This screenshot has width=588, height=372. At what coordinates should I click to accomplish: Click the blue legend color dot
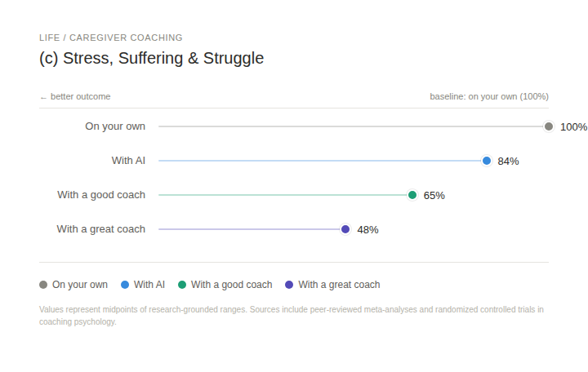125,285
